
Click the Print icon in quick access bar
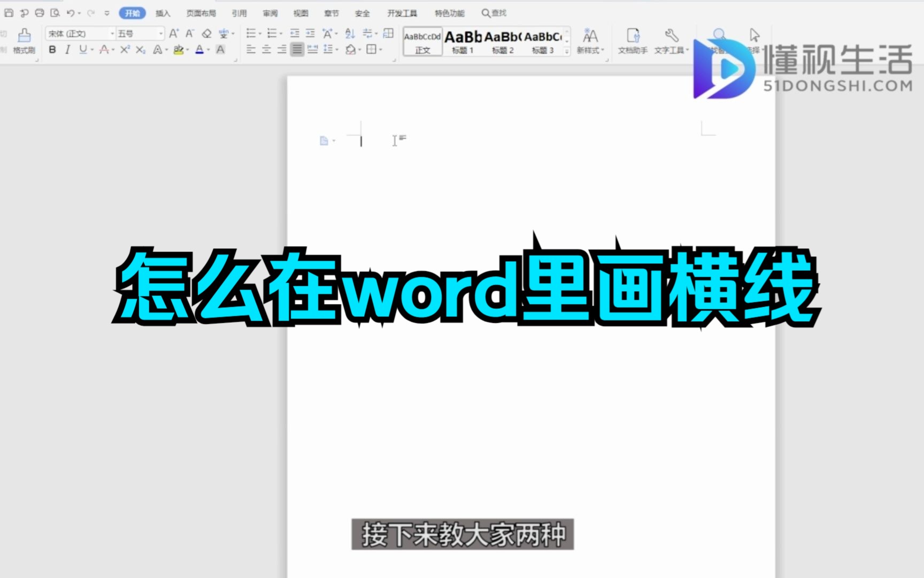(40, 13)
